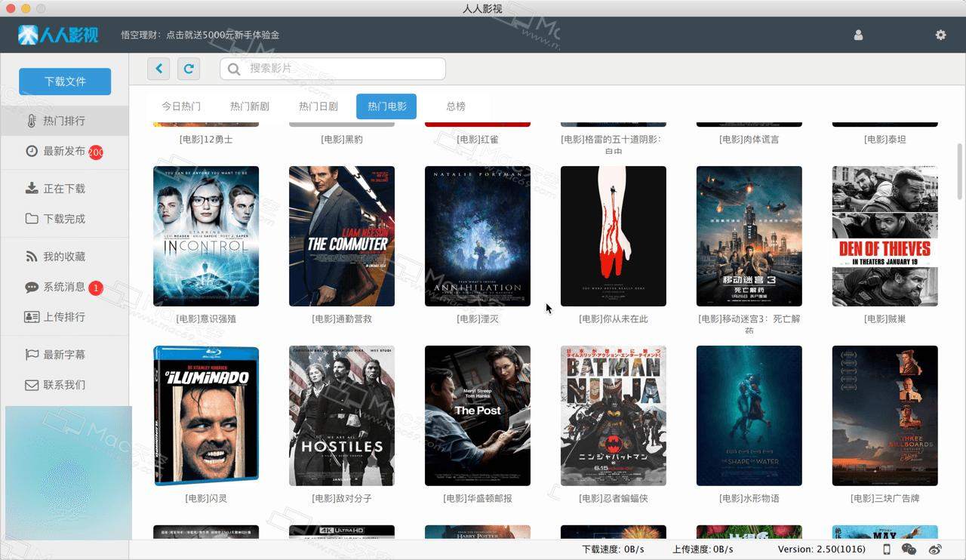Click the ID card icon beside 上传排行
Viewport: 966px width, 560px height.
pos(32,317)
